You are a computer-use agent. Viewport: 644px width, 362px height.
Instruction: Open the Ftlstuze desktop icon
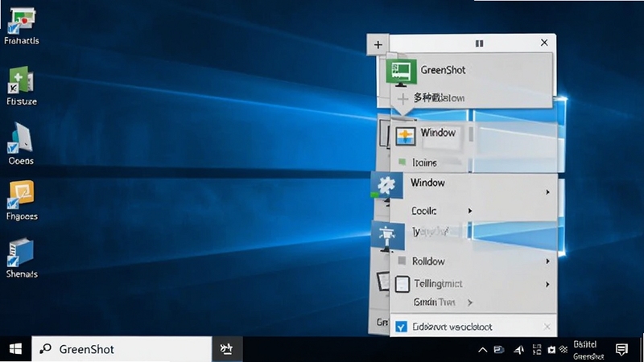22,85
